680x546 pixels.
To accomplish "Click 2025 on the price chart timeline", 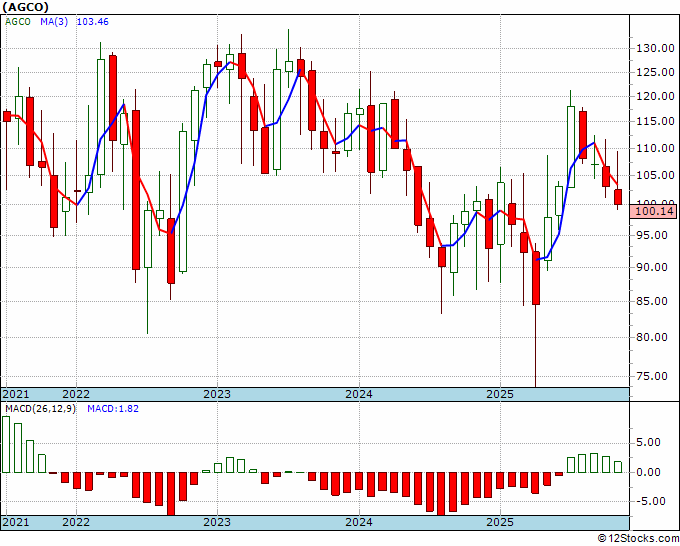I will point(500,394).
